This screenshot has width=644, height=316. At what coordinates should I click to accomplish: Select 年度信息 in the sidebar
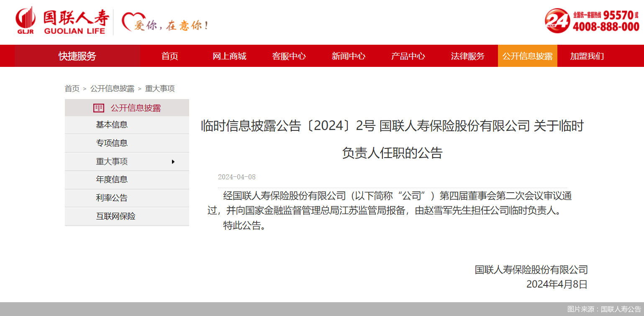point(127,180)
